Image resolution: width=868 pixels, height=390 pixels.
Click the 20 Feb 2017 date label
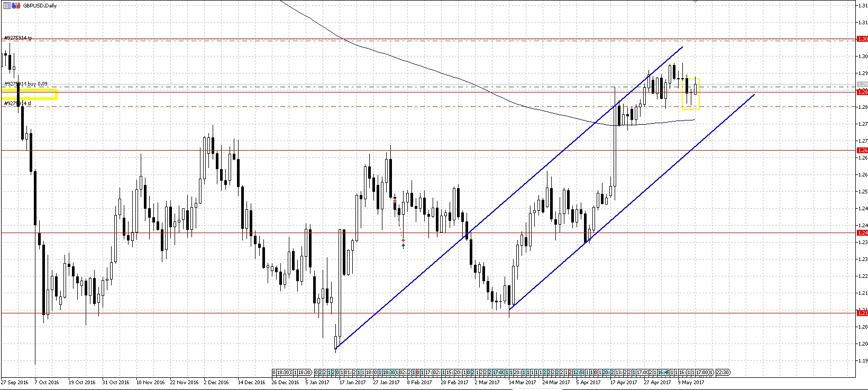point(454,382)
